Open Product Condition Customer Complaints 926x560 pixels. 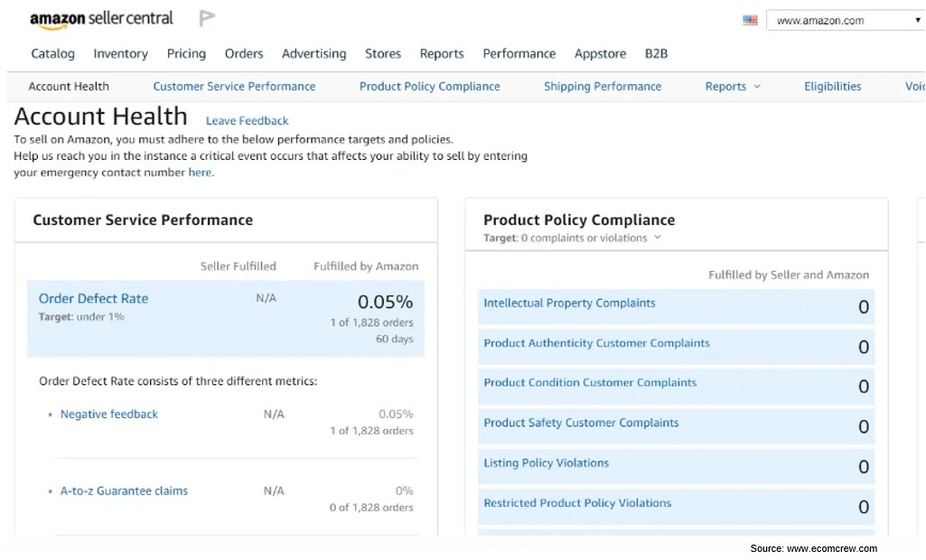pyautogui.click(x=590, y=383)
